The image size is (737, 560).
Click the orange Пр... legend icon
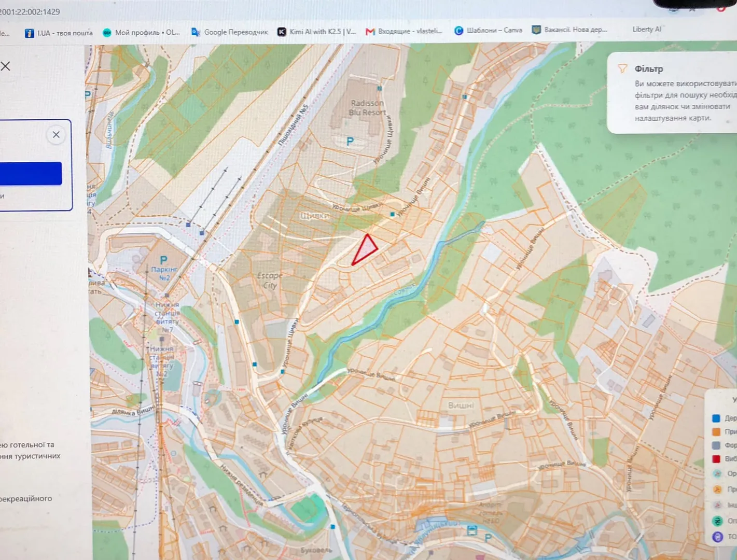717,489
